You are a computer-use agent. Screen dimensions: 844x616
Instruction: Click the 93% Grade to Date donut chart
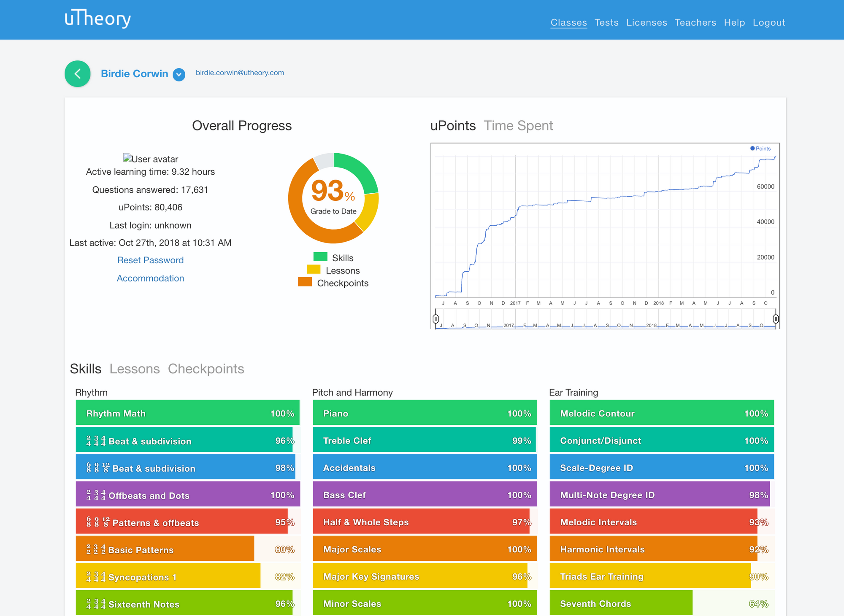pyautogui.click(x=333, y=198)
